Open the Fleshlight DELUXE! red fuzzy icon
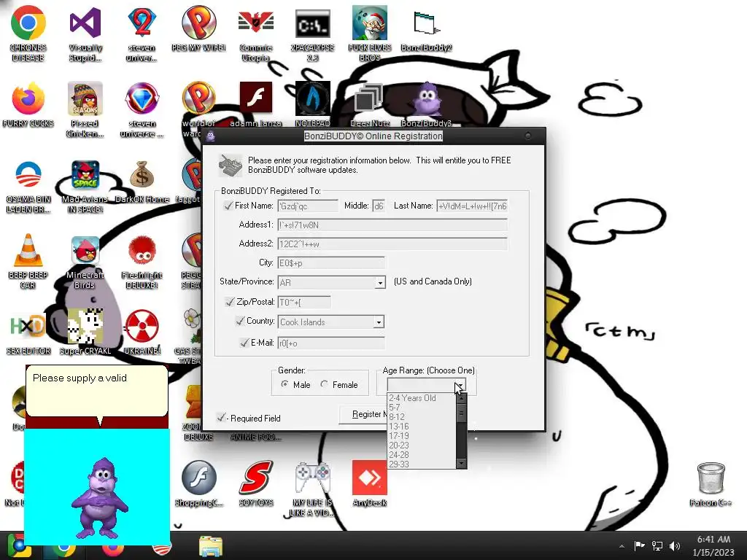 pyautogui.click(x=142, y=251)
